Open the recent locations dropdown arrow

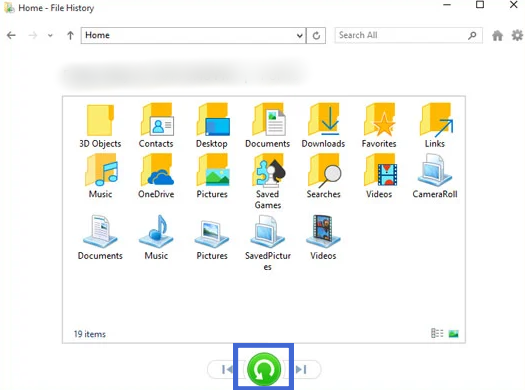click(50, 35)
